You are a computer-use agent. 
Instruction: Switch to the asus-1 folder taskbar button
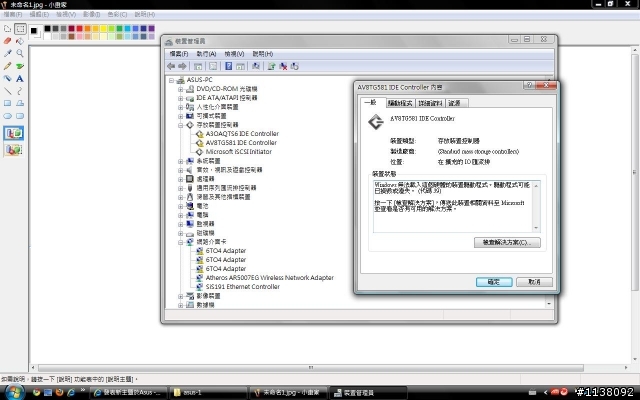tap(208, 393)
